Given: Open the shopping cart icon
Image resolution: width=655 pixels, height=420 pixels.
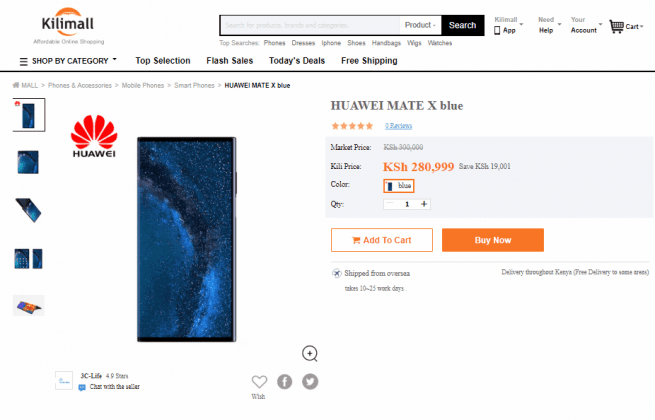Looking at the screenshot, I should pos(616,26).
